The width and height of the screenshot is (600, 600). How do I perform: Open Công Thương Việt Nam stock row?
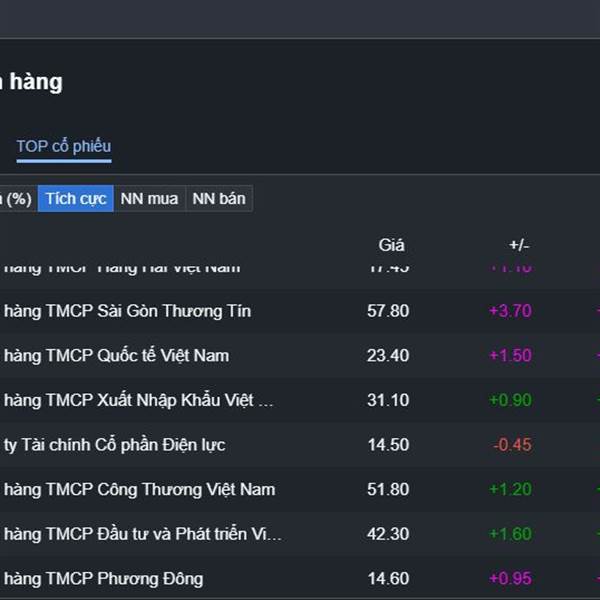(300, 489)
